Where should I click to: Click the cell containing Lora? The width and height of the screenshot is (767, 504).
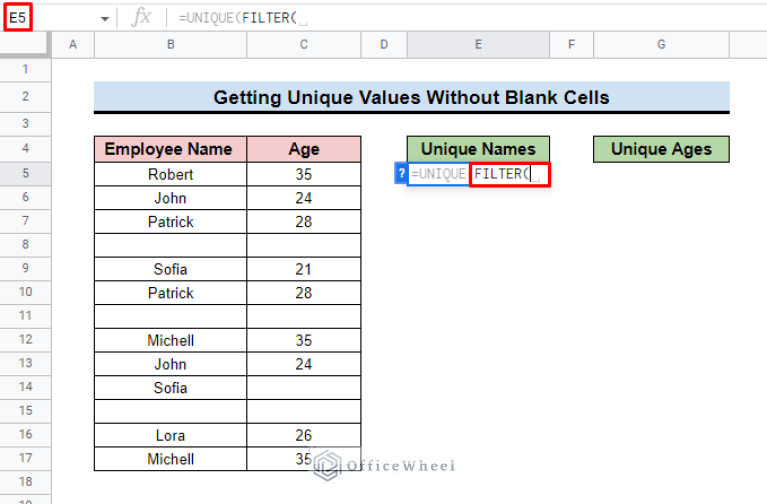(170, 435)
